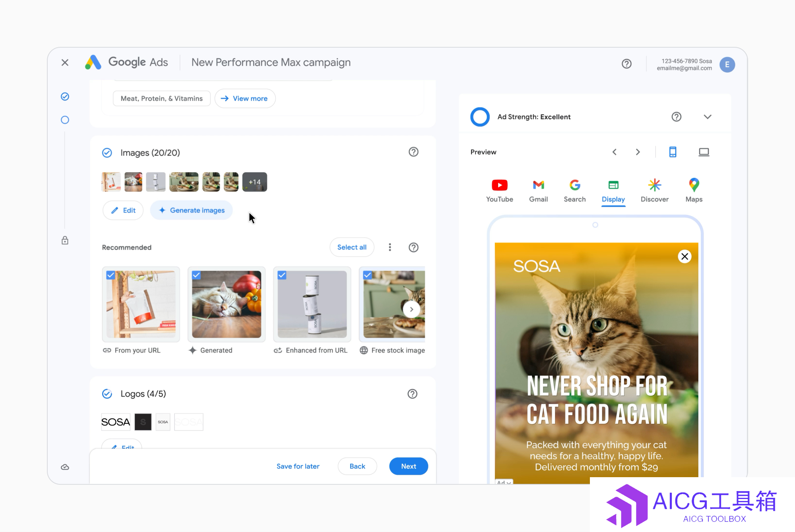
Task: Click the Images section check icon
Action: (107, 153)
